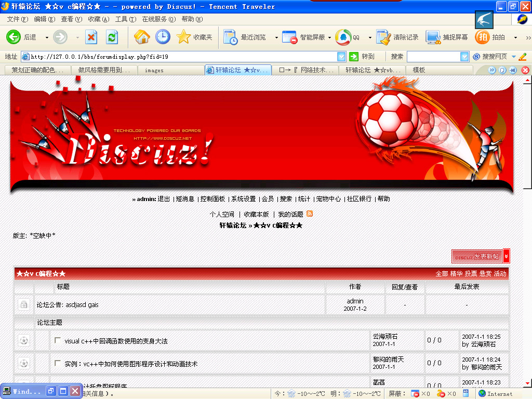The height and width of the screenshot is (399, 532).
Task: Open the 编辑(E) menu
Action: [x=45, y=19]
